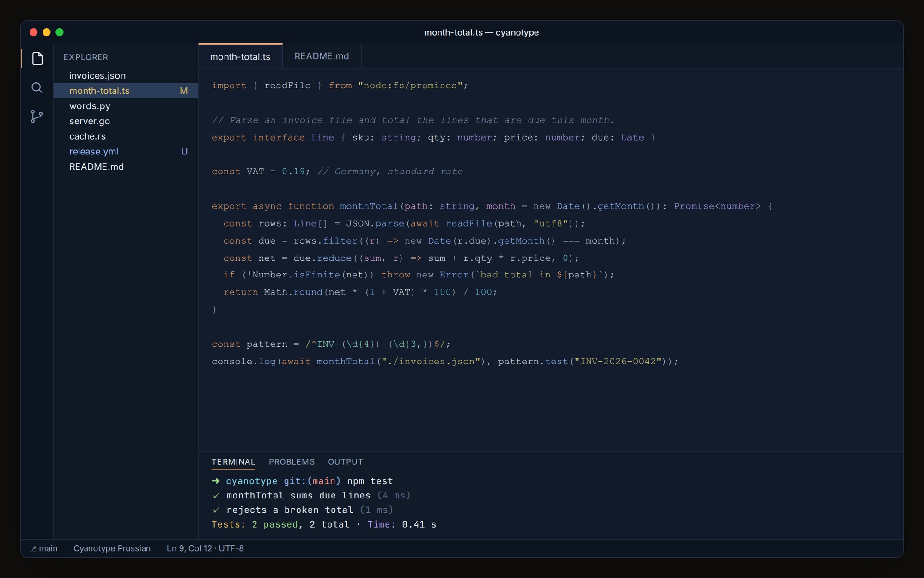Click the Ln 9, Col 12 cursor position
The height and width of the screenshot is (578, 924).
189,548
